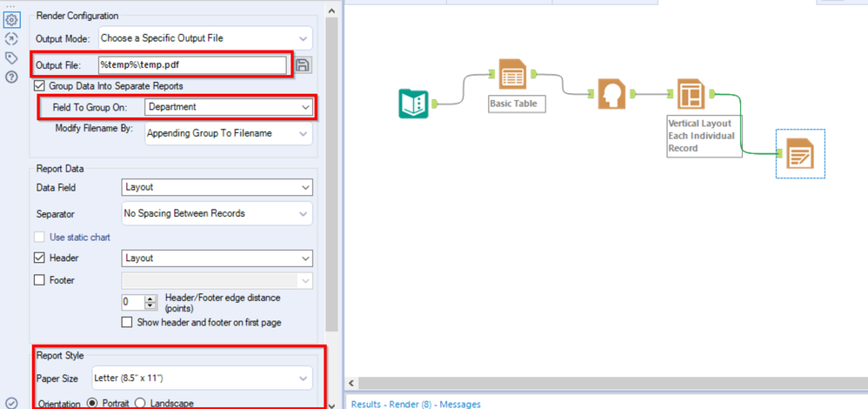Viewport: 868px width, 409px height.
Task: Click the Basic Table tool output anchor
Action: click(x=532, y=74)
